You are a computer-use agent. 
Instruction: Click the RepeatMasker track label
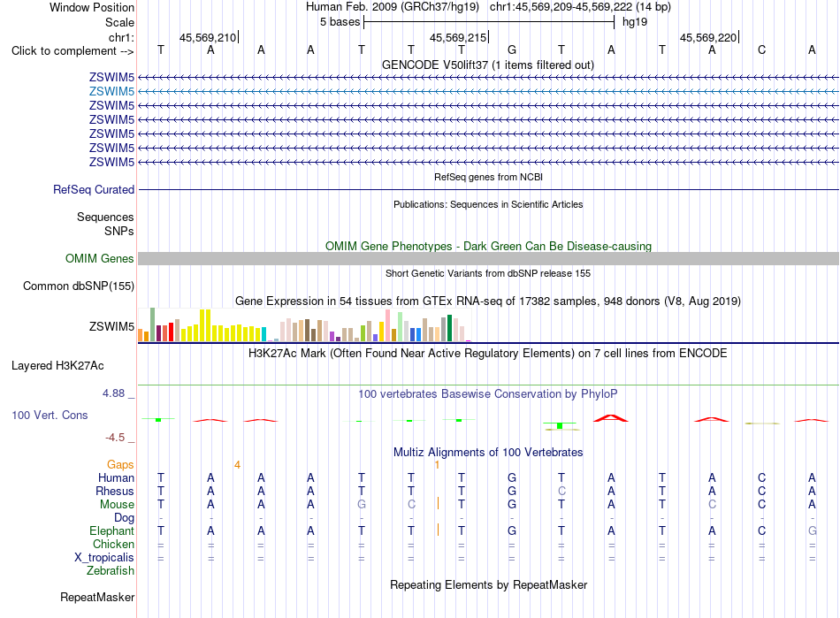[x=97, y=597]
